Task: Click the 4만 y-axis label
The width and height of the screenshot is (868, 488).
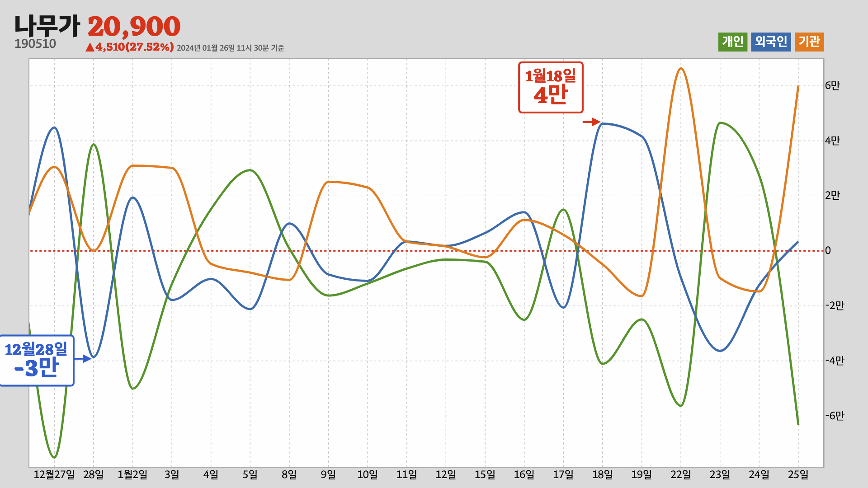Action: click(x=832, y=141)
